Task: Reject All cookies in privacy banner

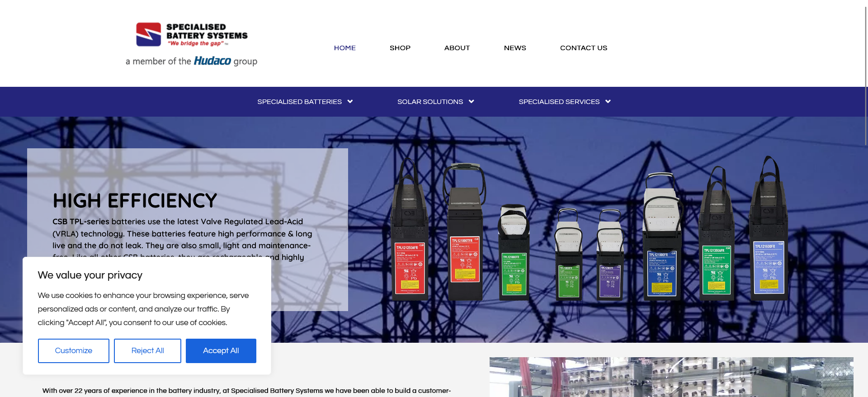Action: click(x=147, y=351)
